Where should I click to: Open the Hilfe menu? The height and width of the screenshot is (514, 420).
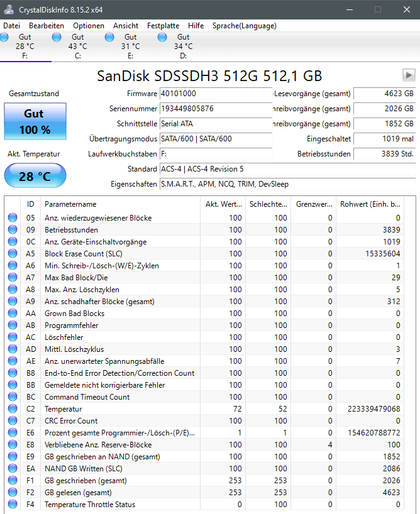tap(196, 26)
